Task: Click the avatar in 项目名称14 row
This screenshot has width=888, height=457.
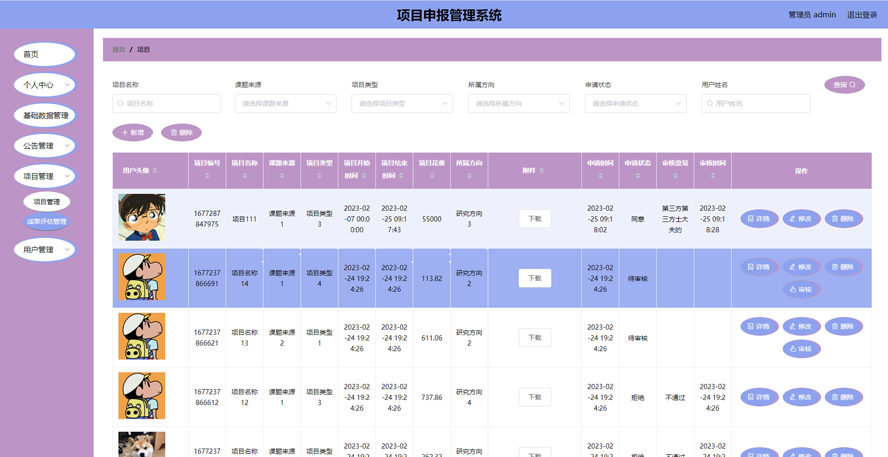Action: pyautogui.click(x=142, y=277)
